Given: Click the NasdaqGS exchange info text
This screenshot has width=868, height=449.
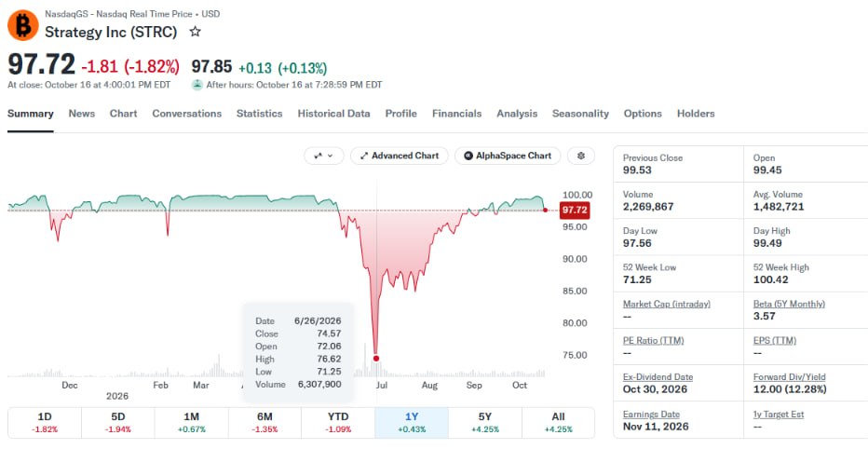Looking at the screenshot, I should click(132, 14).
